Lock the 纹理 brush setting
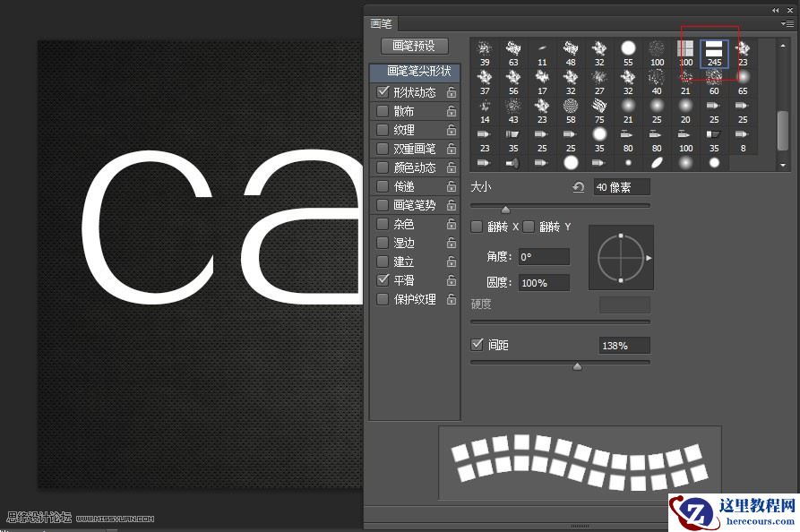This screenshot has height=532, width=800. click(x=452, y=129)
